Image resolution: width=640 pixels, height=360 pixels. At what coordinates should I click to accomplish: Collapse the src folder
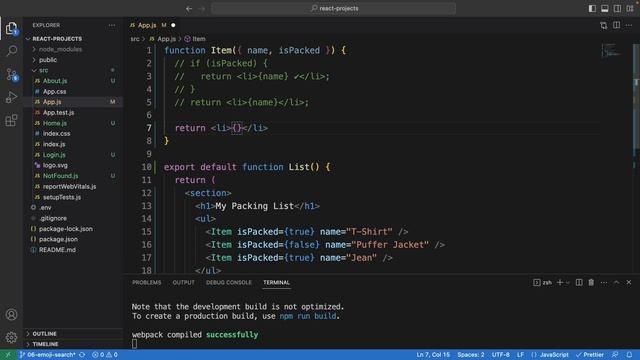click(x=43, y=70)
